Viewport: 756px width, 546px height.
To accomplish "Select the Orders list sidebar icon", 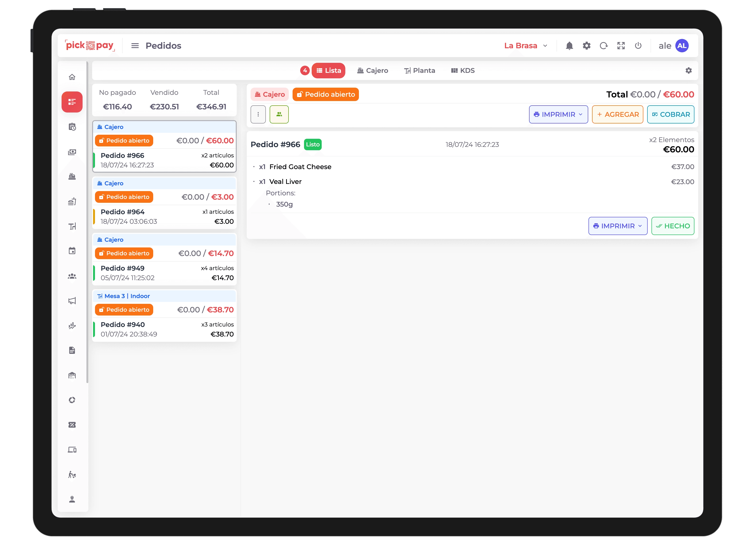I will click(72, 102).
